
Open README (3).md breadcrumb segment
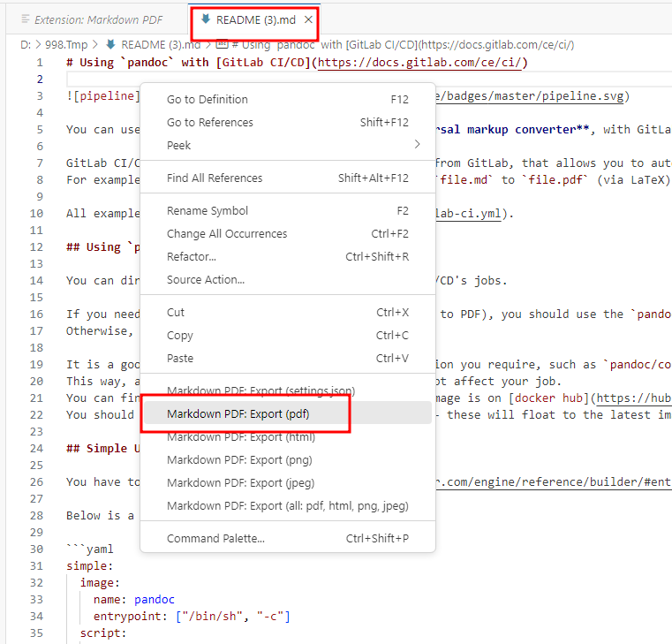pos(161,44)
